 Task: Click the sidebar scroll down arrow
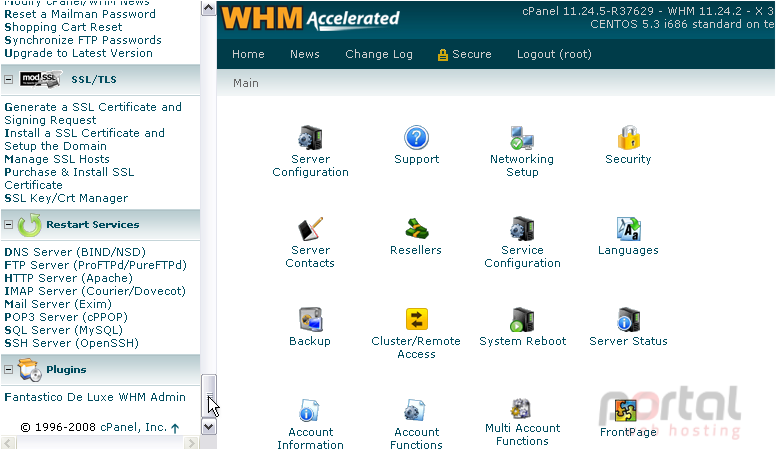coord(209,426)
